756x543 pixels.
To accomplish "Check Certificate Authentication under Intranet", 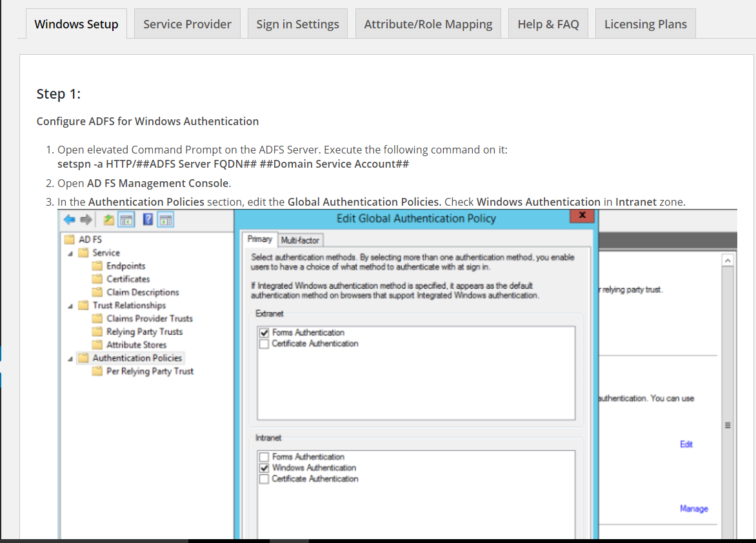I will pos(264,479).
